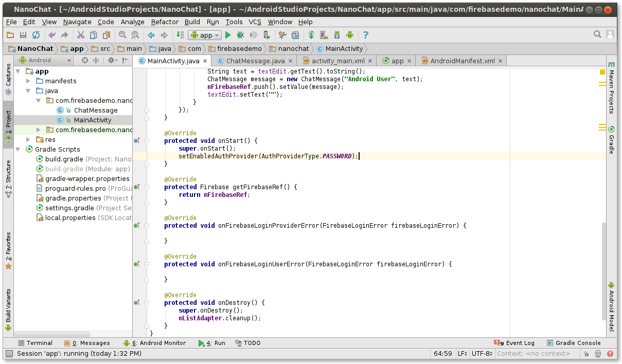The height and width of the screenshot is (364, 622).
Task: Click the Open file folder toolbar icon
Action: (10, 35)
